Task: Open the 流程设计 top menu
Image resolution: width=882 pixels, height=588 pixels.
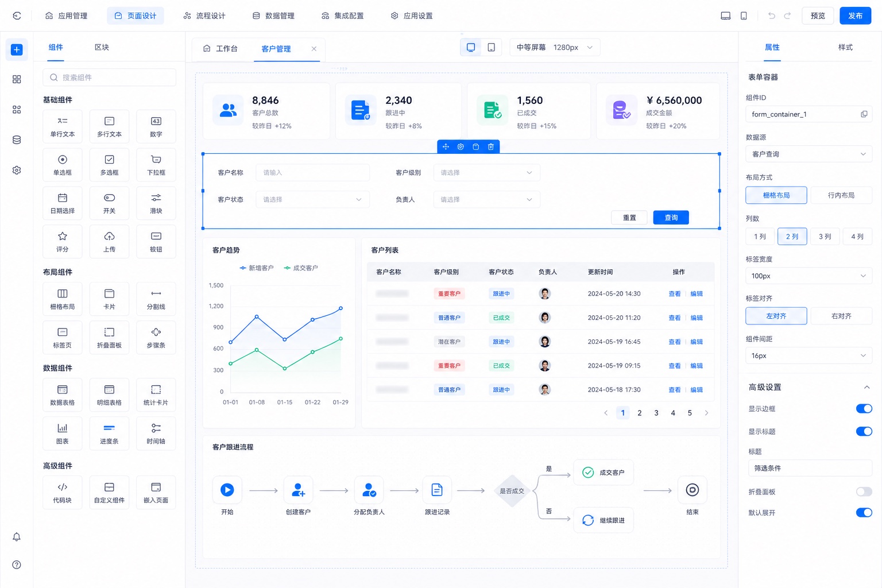Action: [x=204, y=16]
